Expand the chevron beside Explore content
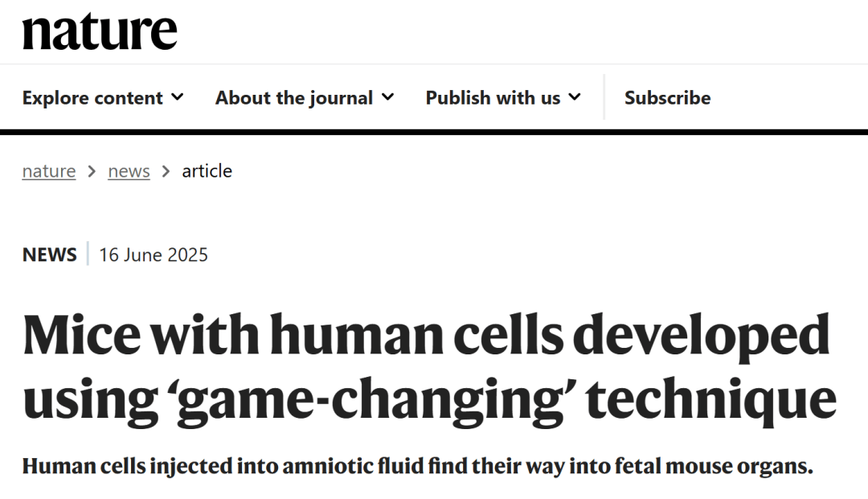 178,97
